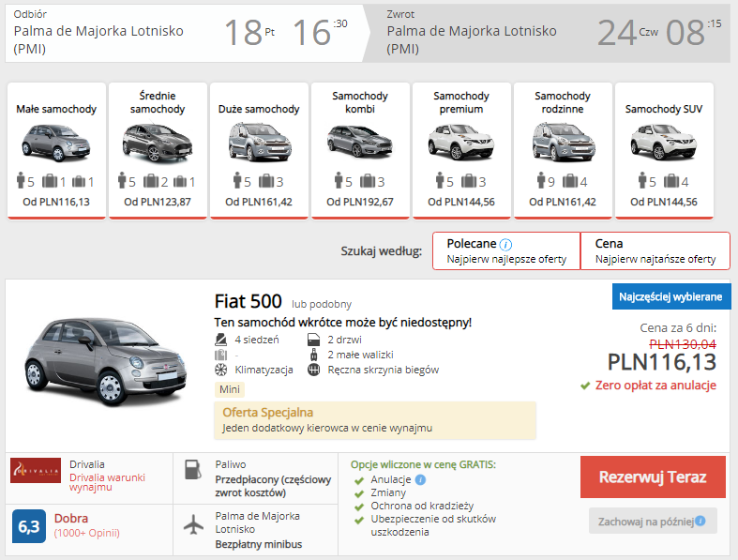This screenshot has width=738, height=560.
Task: Click the Dobra rating label
Action: (71, 519)
